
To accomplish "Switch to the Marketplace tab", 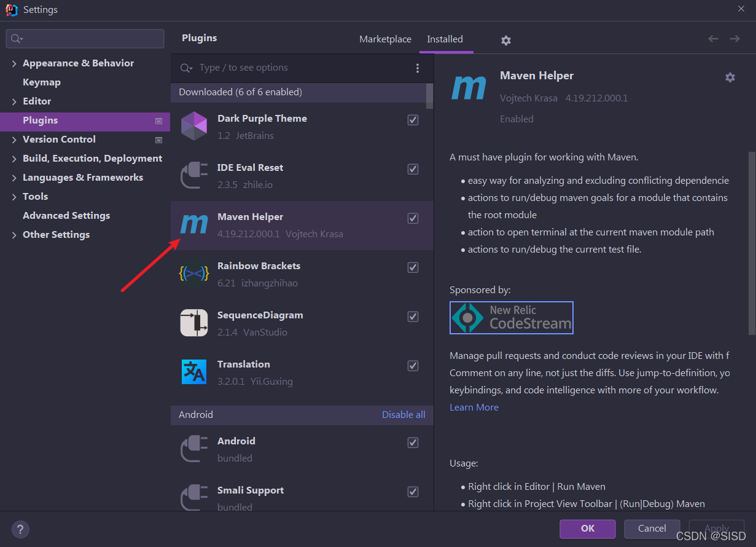I will coord(385,39).
